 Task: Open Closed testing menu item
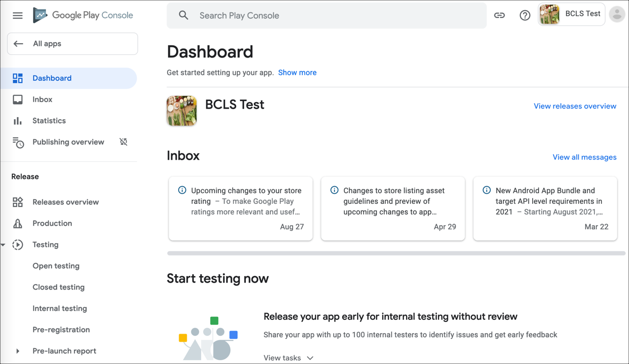click(59, 287)
